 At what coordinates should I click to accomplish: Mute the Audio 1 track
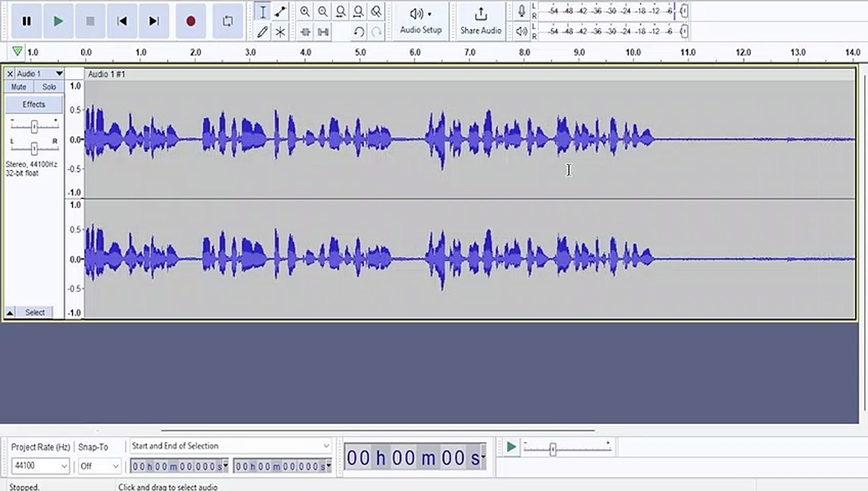(19, 87)
